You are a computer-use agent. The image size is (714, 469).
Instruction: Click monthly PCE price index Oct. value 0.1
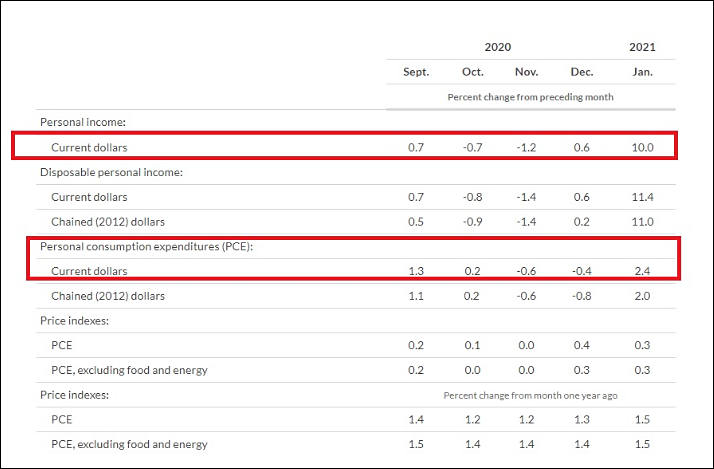(x=472, y=345)
